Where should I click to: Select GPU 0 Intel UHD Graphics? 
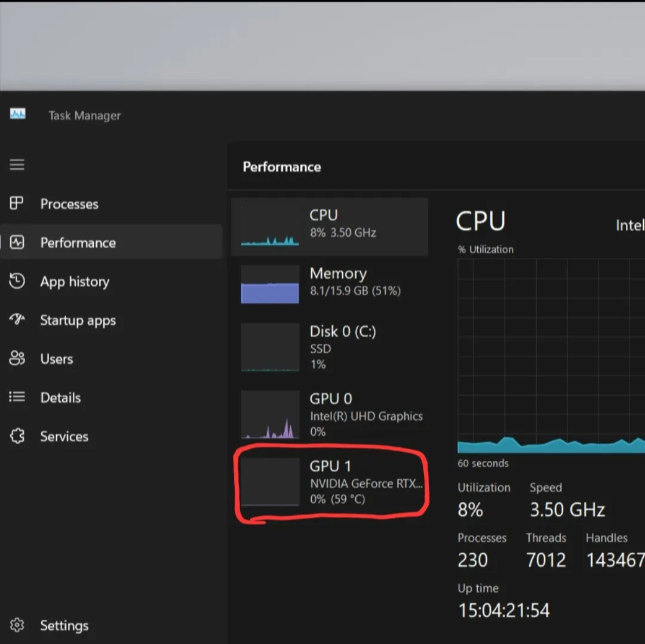pyautogui.click(x=330, y=414)
